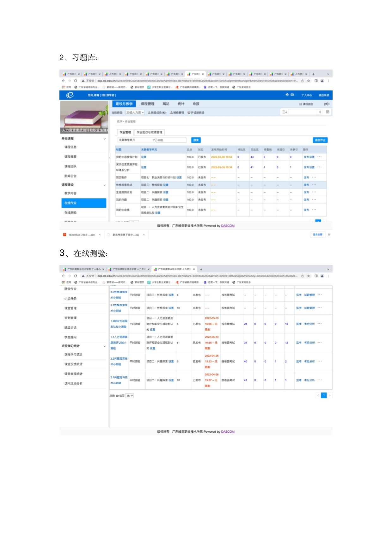Click the sort list icon beside the search field
This screenshot has height=554, width=392.
(x=285, y=112)
